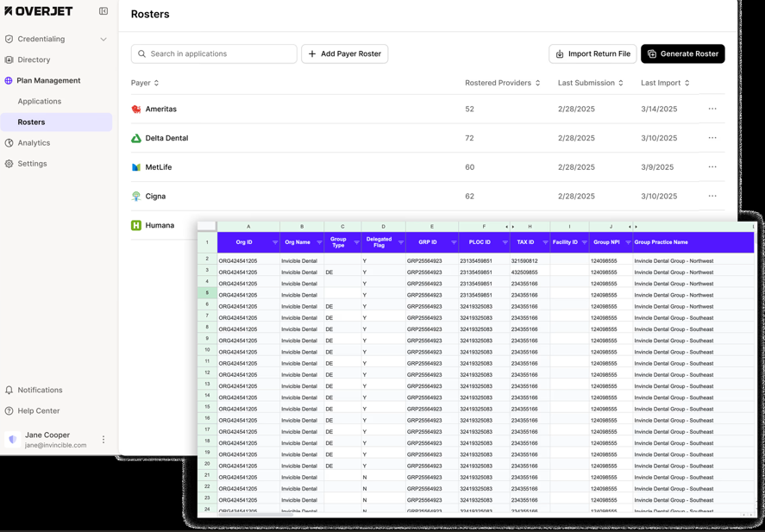Open the Analytics section

coord(34,143)
